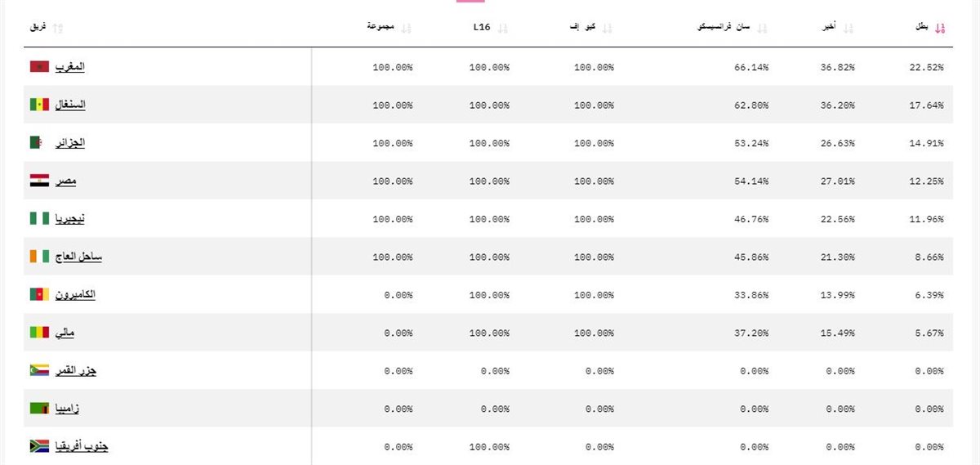Click sort arrows next to كيو إف
This screenshot has width=980, height=465.
pos(607,29)
